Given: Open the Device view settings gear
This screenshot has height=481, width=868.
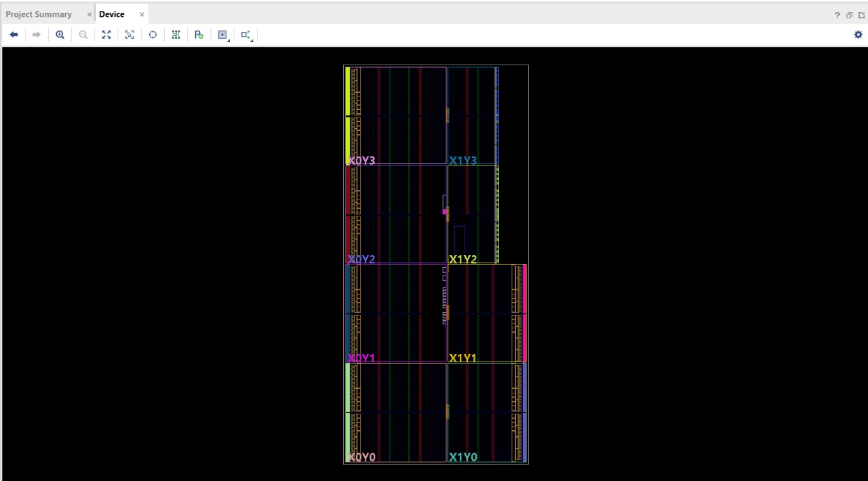Looking at the screenshot, I should click(858, 35).
